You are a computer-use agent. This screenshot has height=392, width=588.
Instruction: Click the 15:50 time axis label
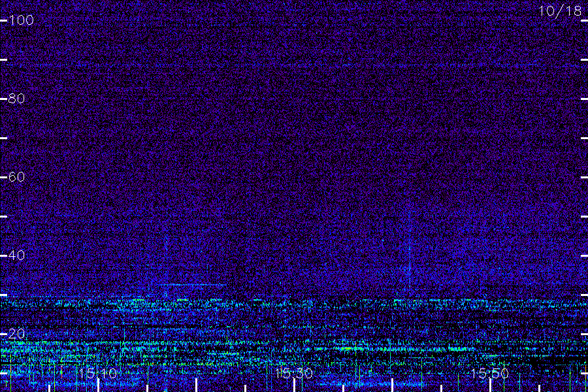pos(490,373)
